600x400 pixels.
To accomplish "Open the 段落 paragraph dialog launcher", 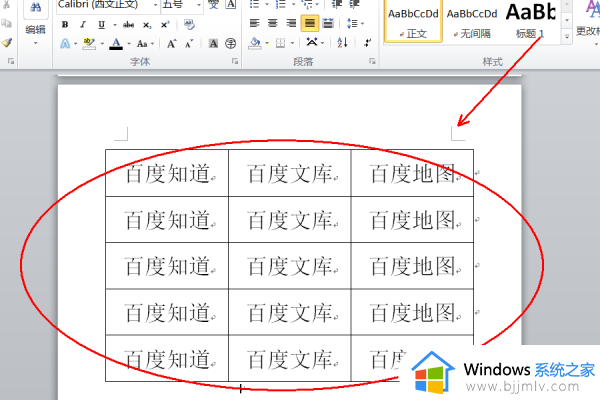I will 372,61.
